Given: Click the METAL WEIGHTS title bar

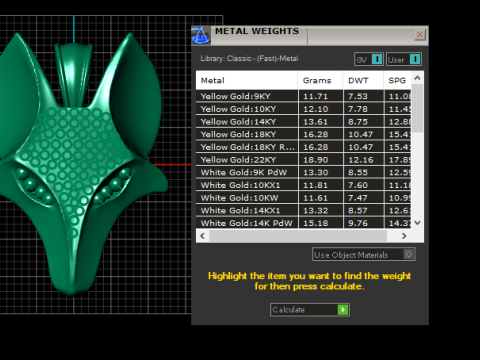Looking at the screenshot, I should 310,35.
